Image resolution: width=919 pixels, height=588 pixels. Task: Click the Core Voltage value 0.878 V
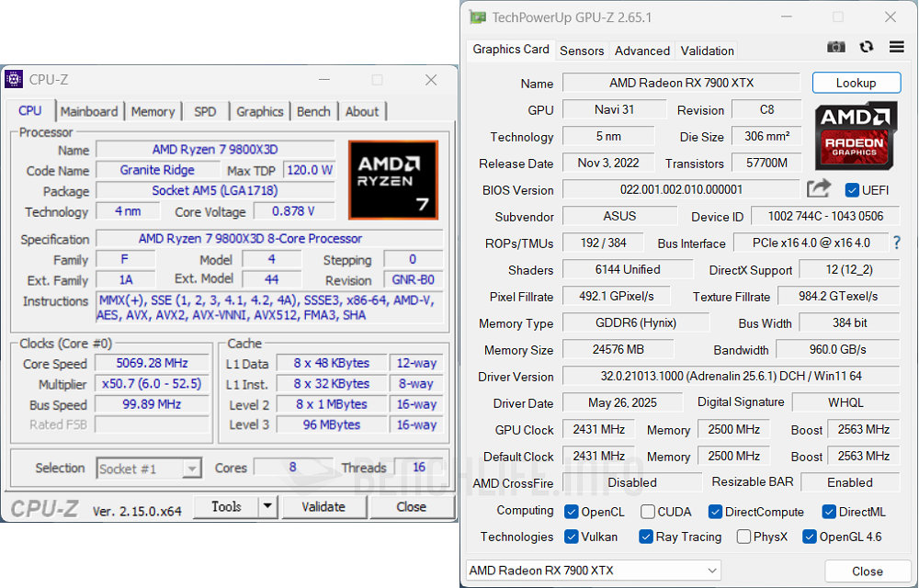click(x=293, y=210)
